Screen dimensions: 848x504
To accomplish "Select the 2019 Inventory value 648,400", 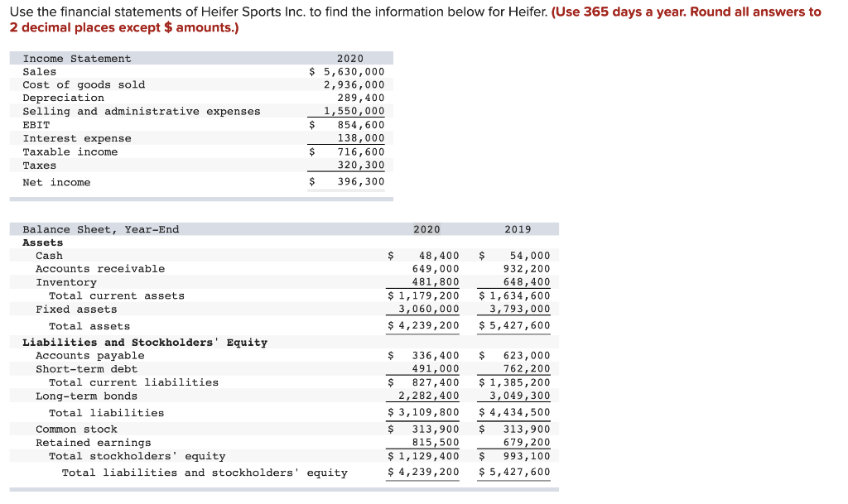I will [x=526, y=282].
